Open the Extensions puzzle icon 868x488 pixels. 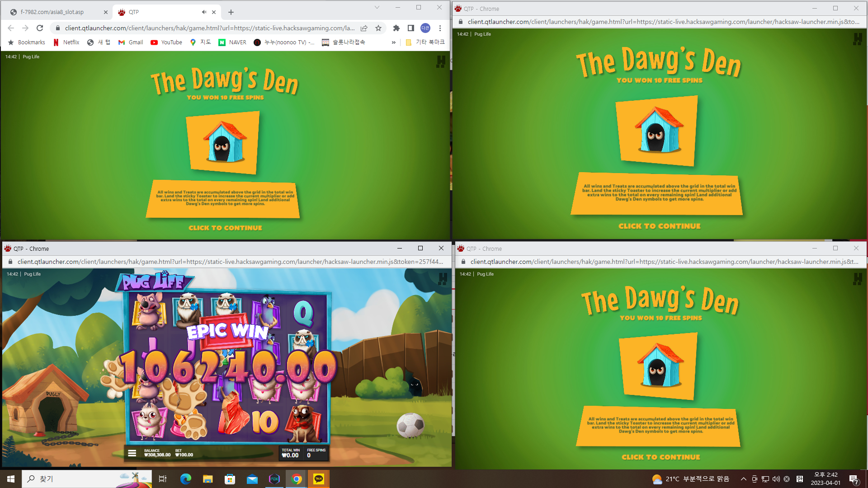click(396, 28)
